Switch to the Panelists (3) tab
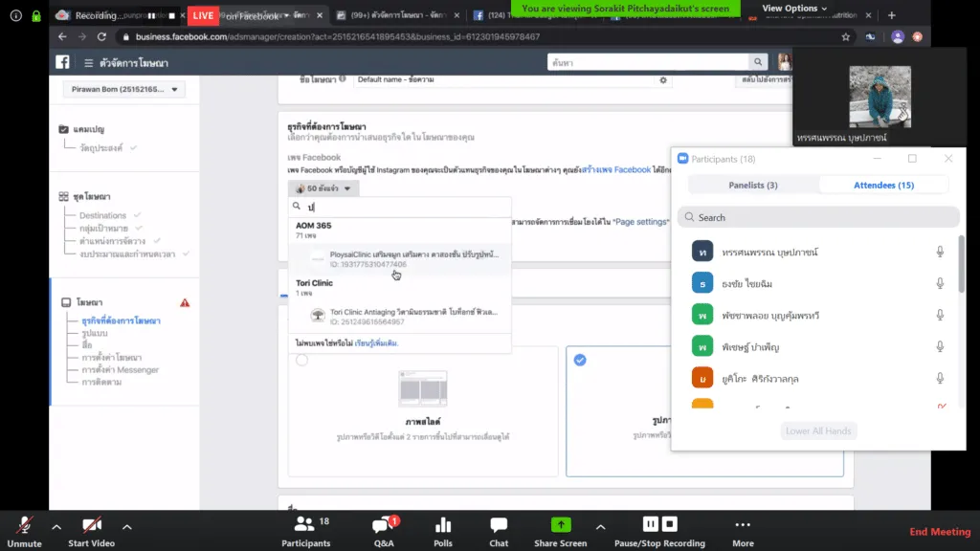The image size is (980, 551). coord(753,185)
